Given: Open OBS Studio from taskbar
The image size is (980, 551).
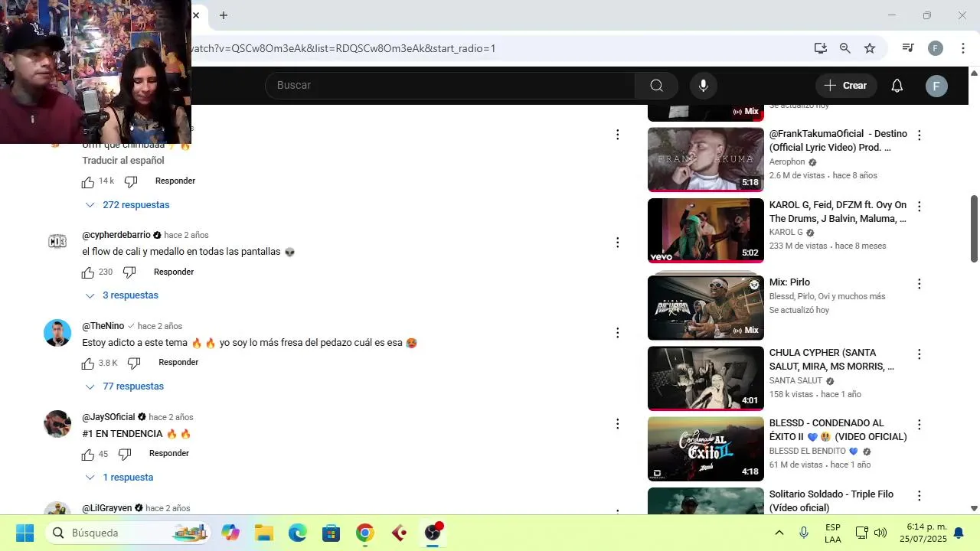Looking at the screenshot, I should [433, 533].
